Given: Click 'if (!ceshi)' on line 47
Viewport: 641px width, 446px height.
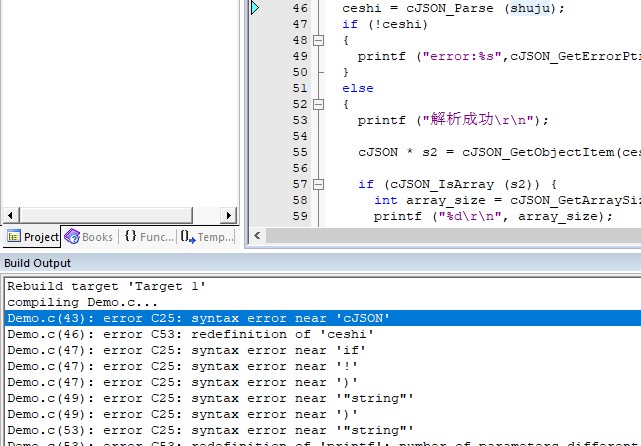Looking at the screenshot, I should pos(385,25).
